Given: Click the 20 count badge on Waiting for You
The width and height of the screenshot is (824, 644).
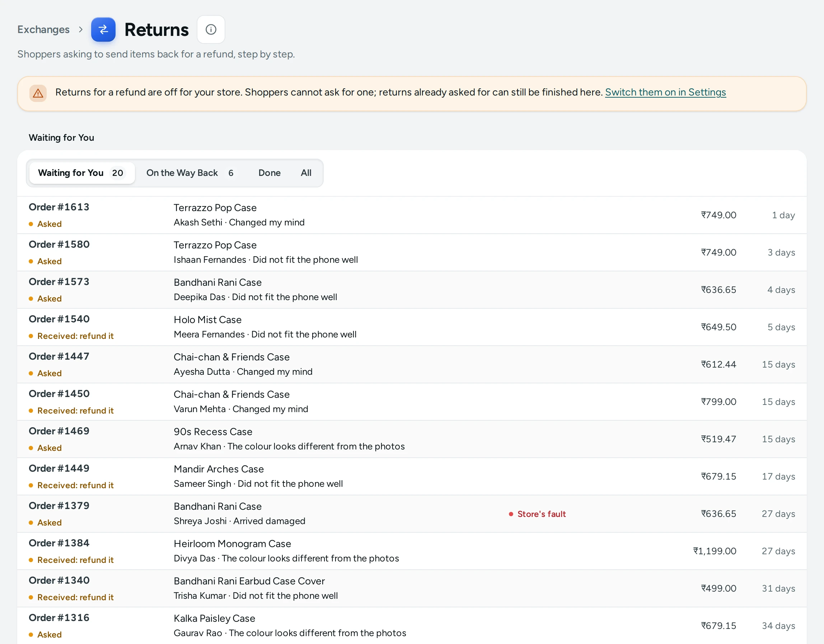Looking at the screenshot, I should coord(118,173).
